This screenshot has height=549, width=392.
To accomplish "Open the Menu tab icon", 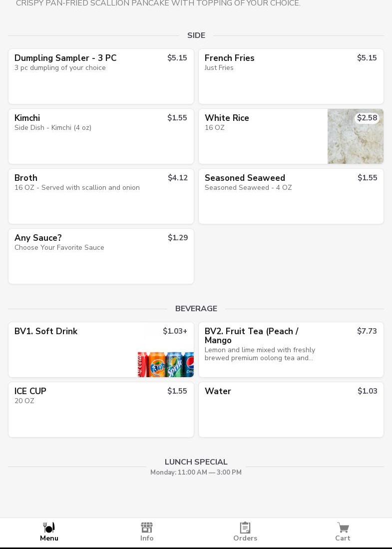I will point(49,528).
